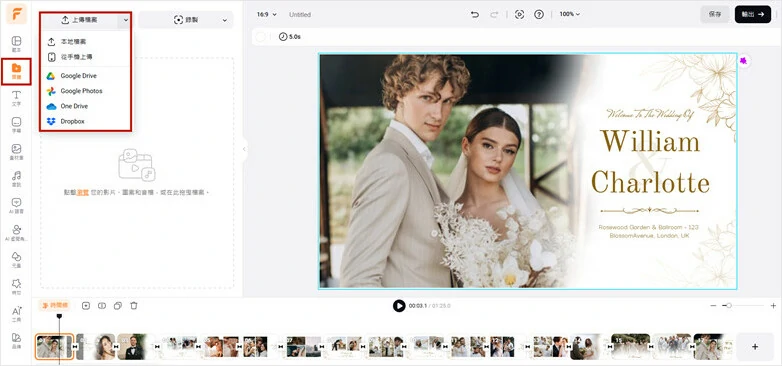This screenshot has height=366, width=782.
Task: Expand the Record dropdown arrow
Action: point(225,20)
